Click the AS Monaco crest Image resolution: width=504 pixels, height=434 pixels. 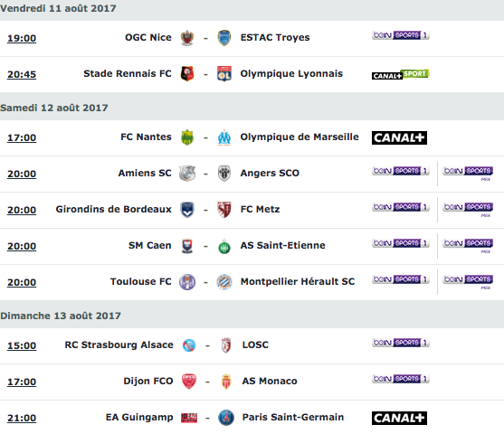click(226, 382)
